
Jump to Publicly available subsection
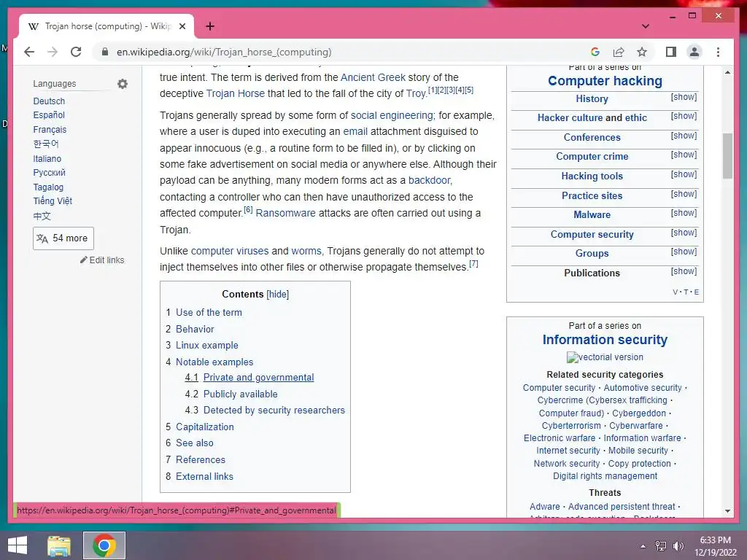tap(240, 394)
